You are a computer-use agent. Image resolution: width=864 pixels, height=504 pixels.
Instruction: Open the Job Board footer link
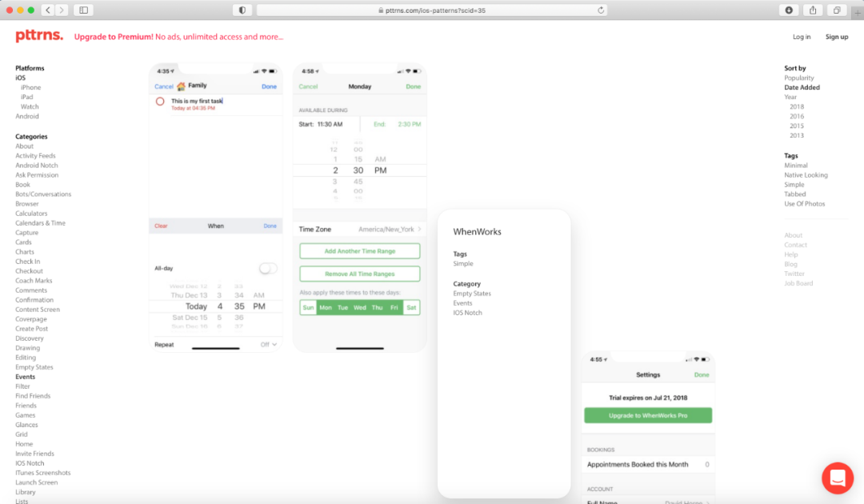point(798,284)
